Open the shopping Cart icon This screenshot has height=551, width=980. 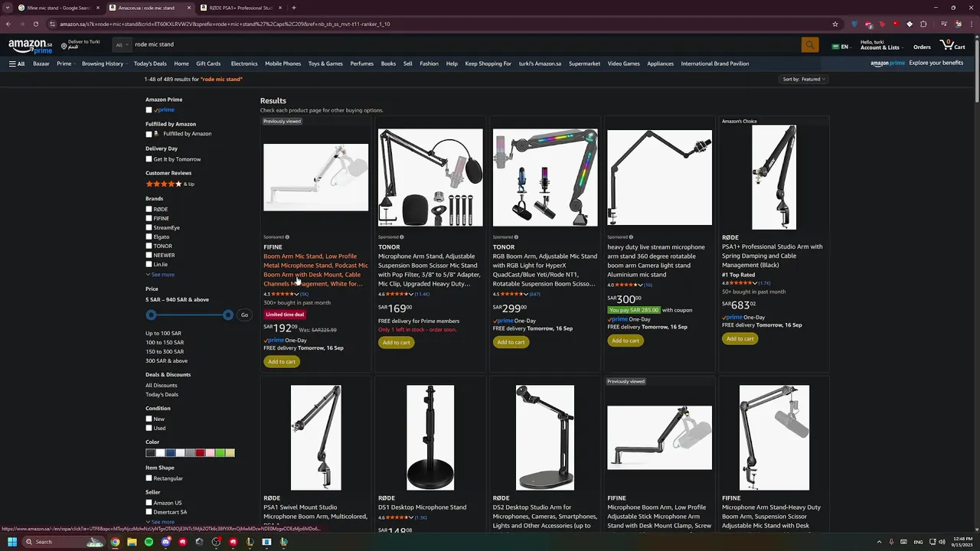point(952,45)
